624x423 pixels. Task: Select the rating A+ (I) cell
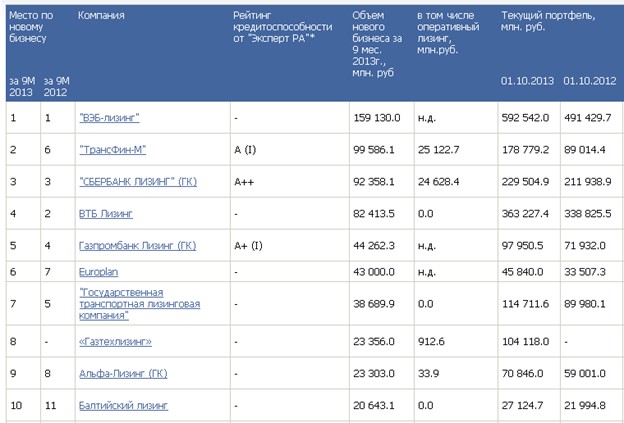248,246
